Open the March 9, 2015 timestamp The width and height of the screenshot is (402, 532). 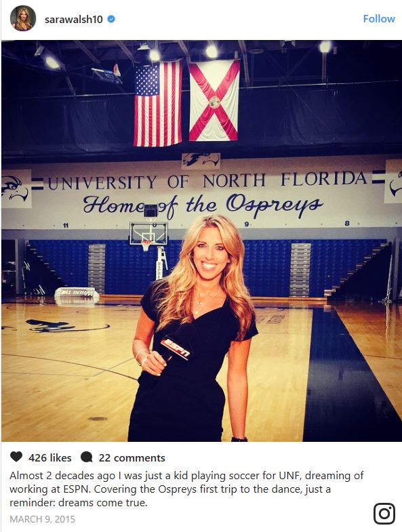[x=43, y=519]
